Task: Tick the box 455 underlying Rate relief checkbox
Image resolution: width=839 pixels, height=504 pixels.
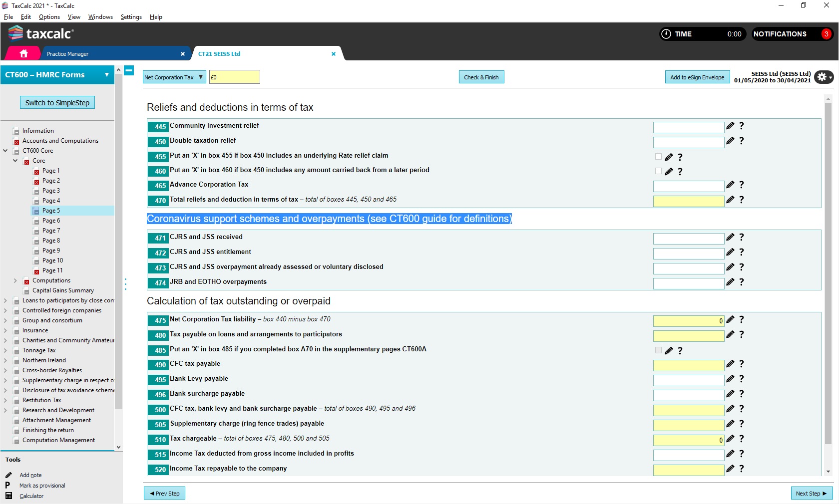Action: pos(658,157)
